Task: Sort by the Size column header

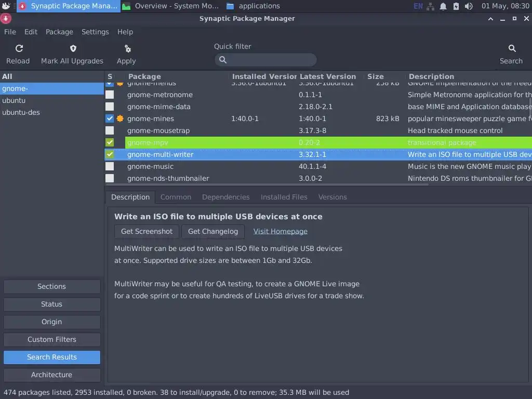Action: coord(385,77)
